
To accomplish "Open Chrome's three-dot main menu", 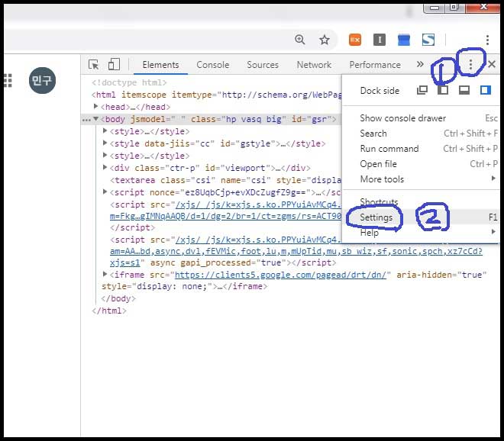I will point(487,40).
